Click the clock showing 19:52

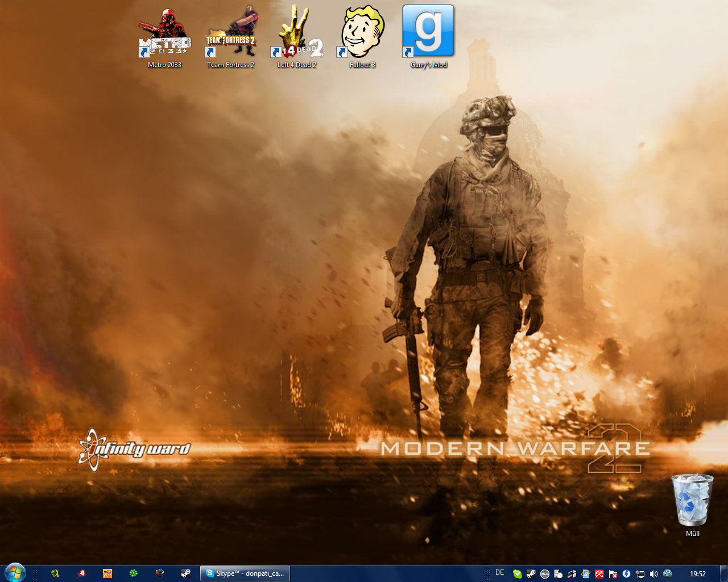pos(697,574)
